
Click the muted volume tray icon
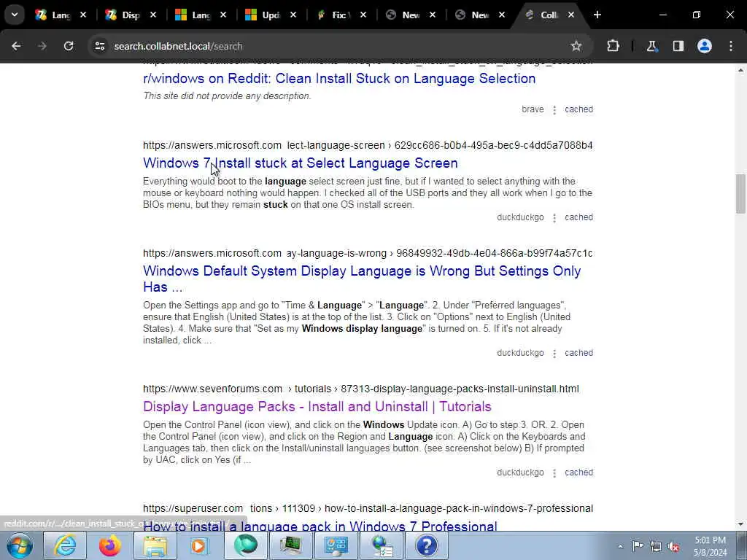(x=673, y=547)
